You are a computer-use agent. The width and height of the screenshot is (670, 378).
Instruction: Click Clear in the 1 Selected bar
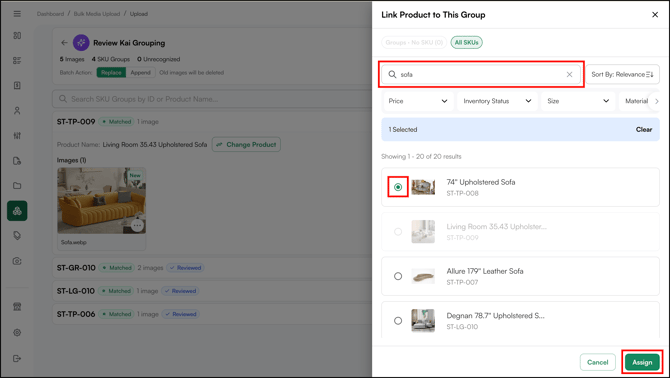(644, 129)
